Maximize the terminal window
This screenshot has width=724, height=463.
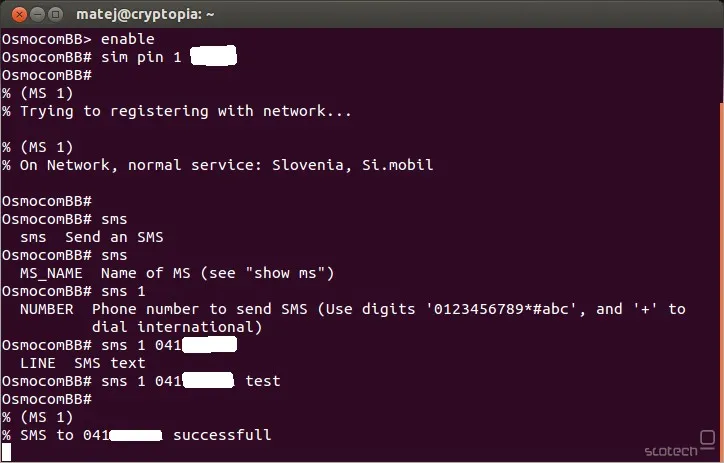point(56,14)
